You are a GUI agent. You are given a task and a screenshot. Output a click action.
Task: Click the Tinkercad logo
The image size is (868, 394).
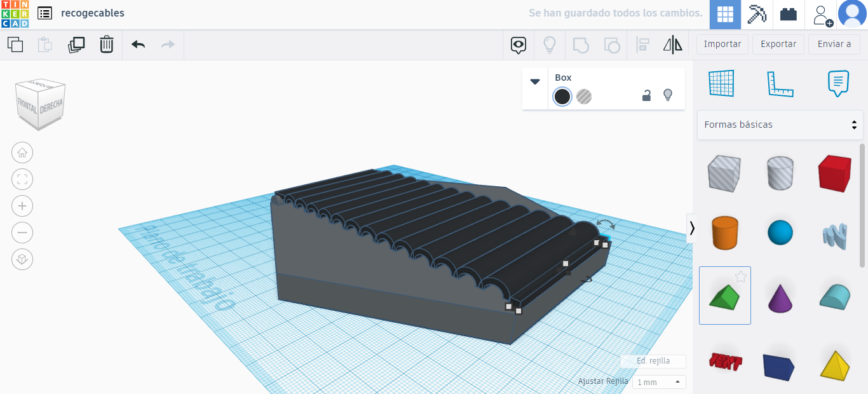15,14
